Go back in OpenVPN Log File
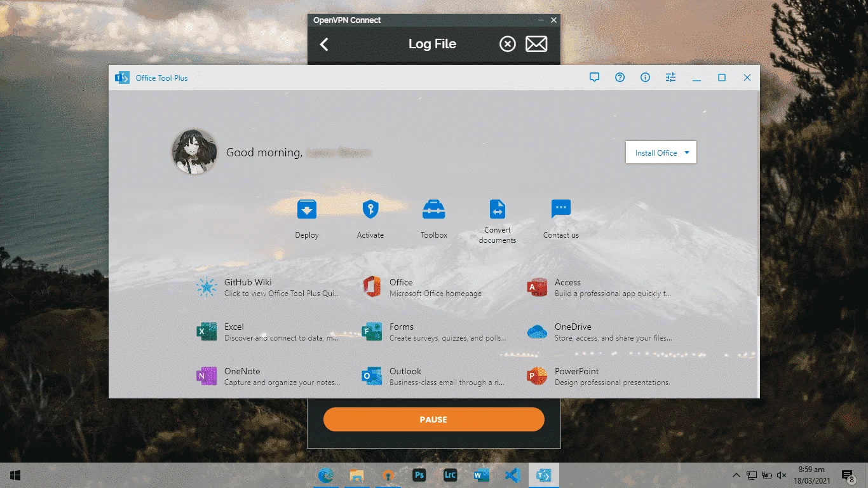The width and height of the screenshot is (868, 488). click(x=324, y=44)
